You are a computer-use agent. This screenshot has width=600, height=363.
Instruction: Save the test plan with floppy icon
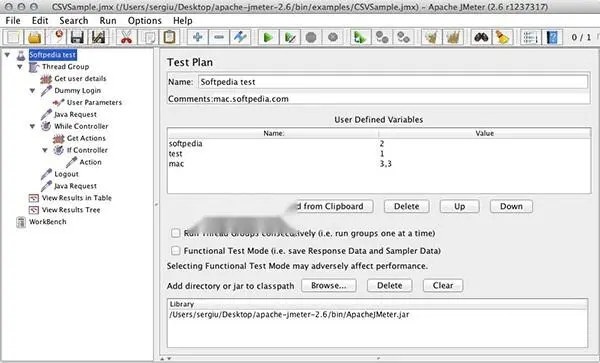77,37
